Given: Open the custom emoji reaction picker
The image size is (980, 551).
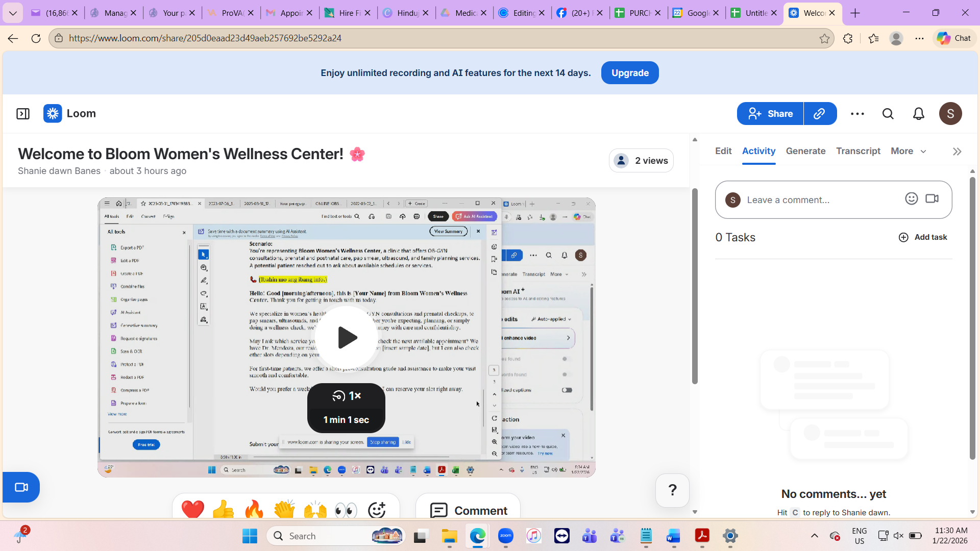Looking at the screenshot, I should tap(377, 509).
